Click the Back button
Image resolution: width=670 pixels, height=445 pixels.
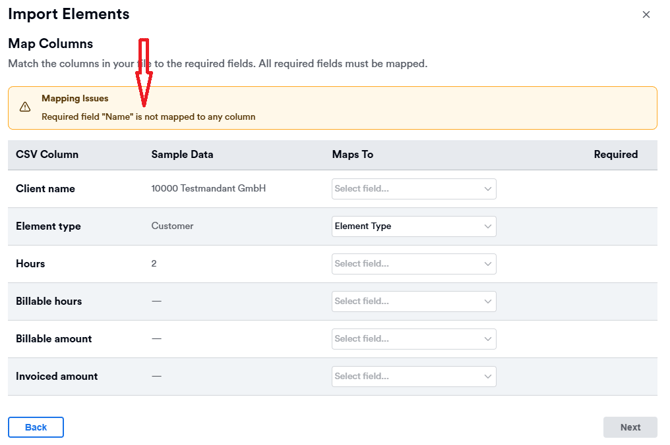tap(36, 427)
